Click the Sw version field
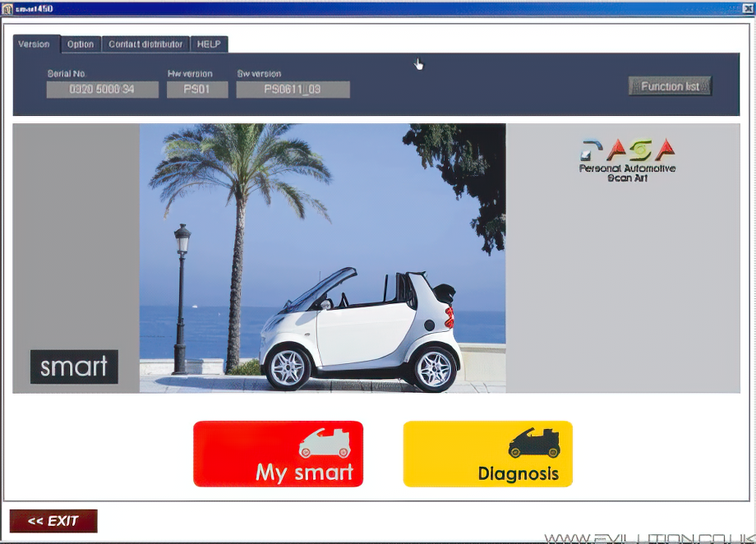 click(x=293, y=90)
